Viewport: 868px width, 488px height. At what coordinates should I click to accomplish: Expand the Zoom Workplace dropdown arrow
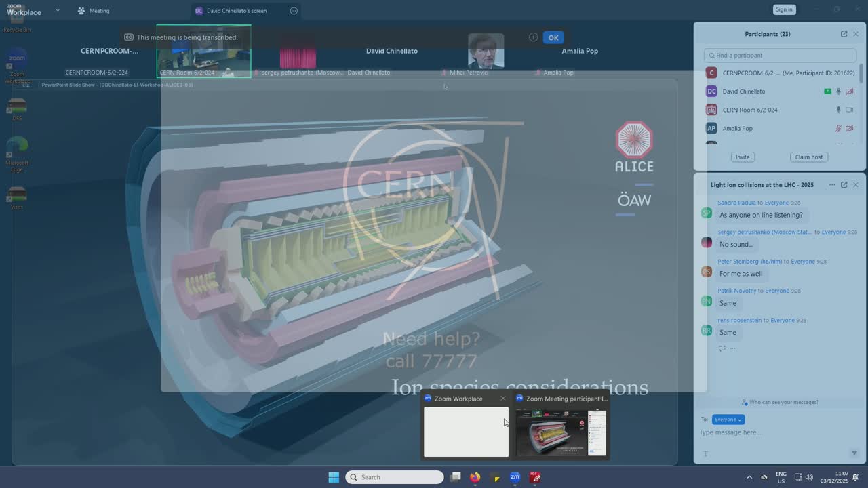point(58,10)
